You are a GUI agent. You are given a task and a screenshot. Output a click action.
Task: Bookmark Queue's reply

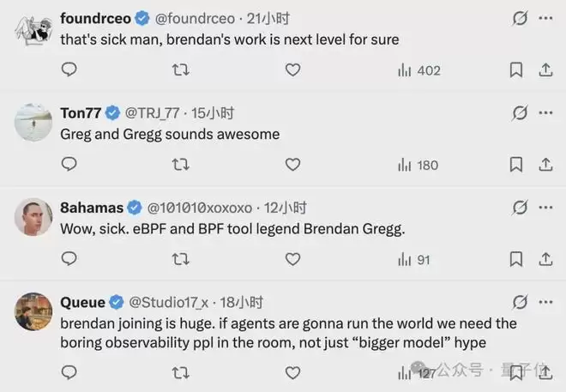[516, 372]
